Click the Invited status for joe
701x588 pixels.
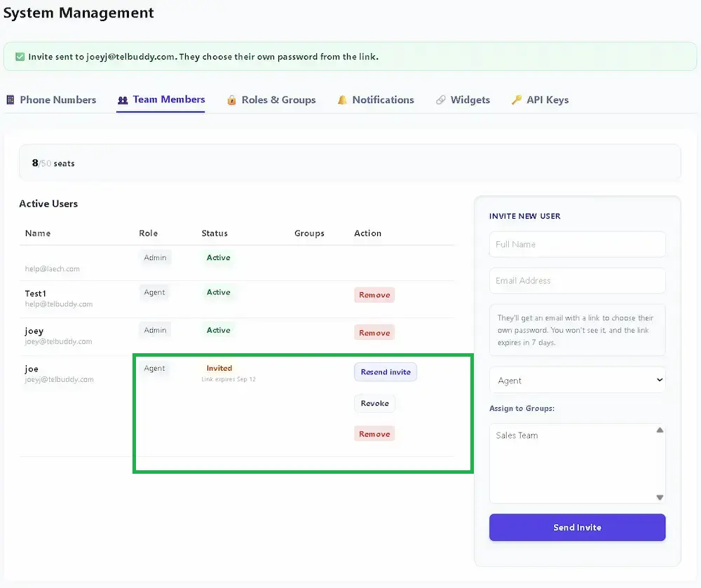coord(219,368)
